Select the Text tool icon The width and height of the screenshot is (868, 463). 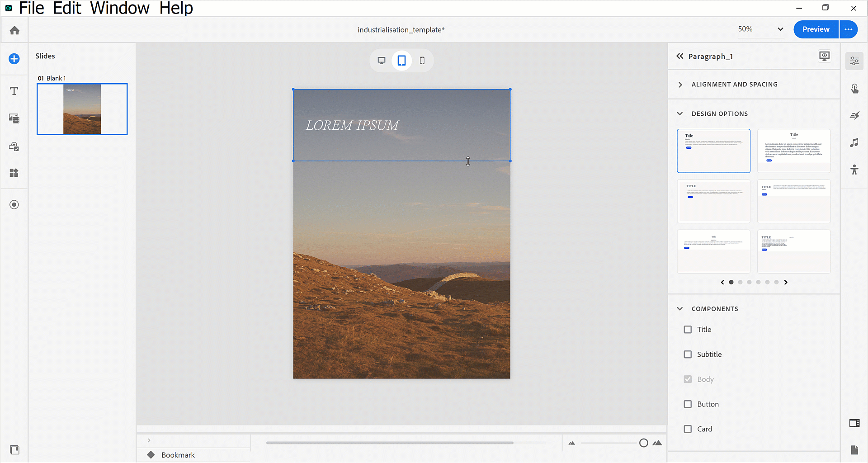coord(14,91)
